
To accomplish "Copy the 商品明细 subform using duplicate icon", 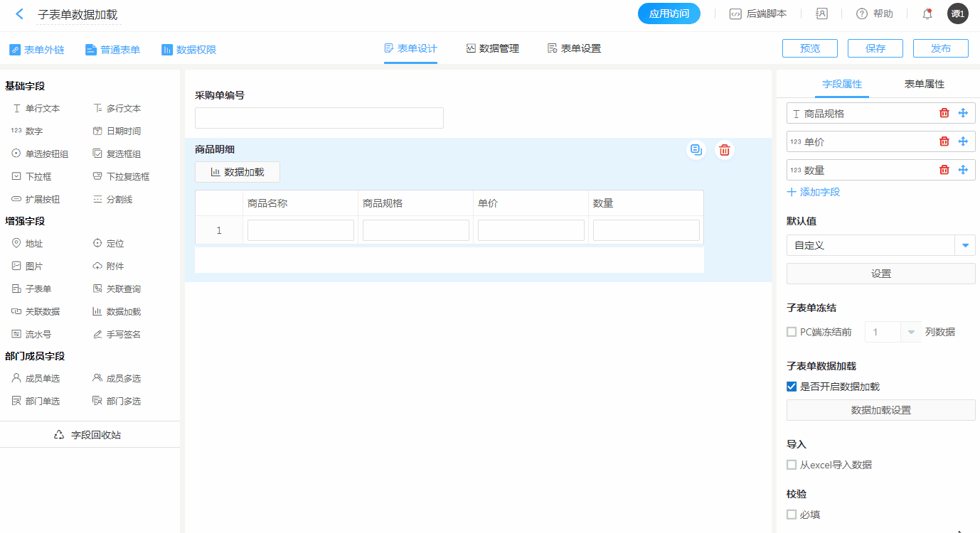I will [x=696, y=150].
